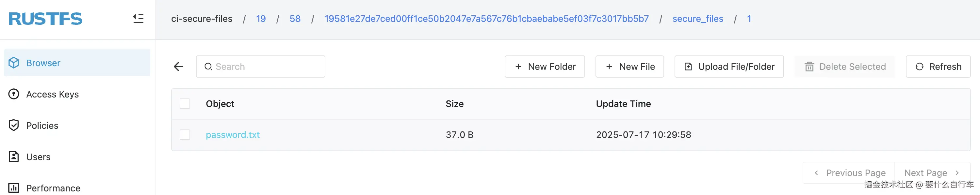The image size is (980, 195).
Task: Open the Policies menu item
Action: 42,126
